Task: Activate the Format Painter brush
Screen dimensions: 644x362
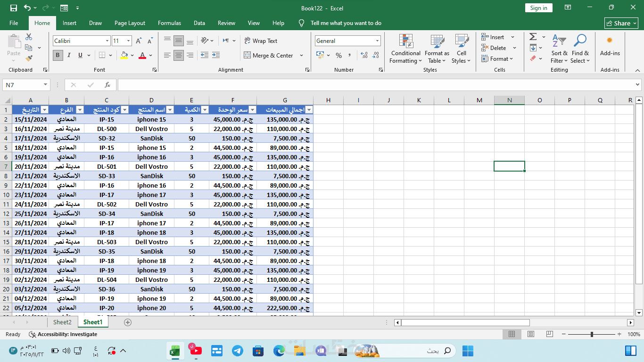Action: click(29, 58)
